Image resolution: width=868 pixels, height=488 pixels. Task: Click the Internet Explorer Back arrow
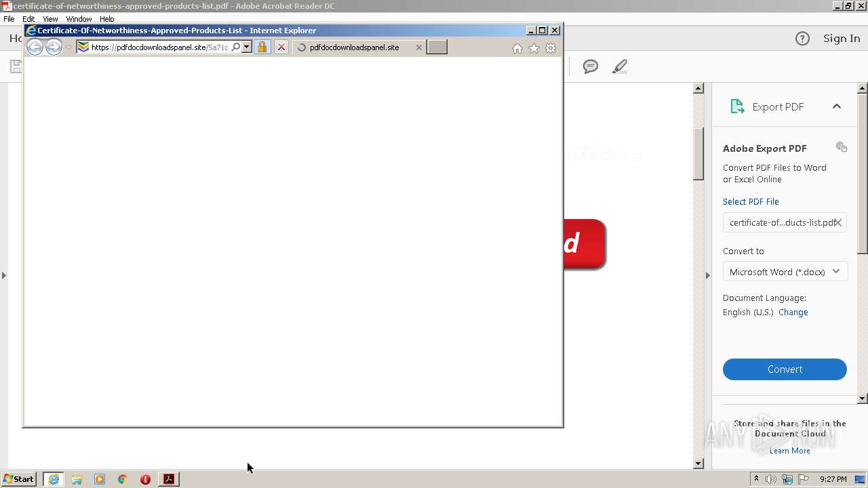(35, 47)
